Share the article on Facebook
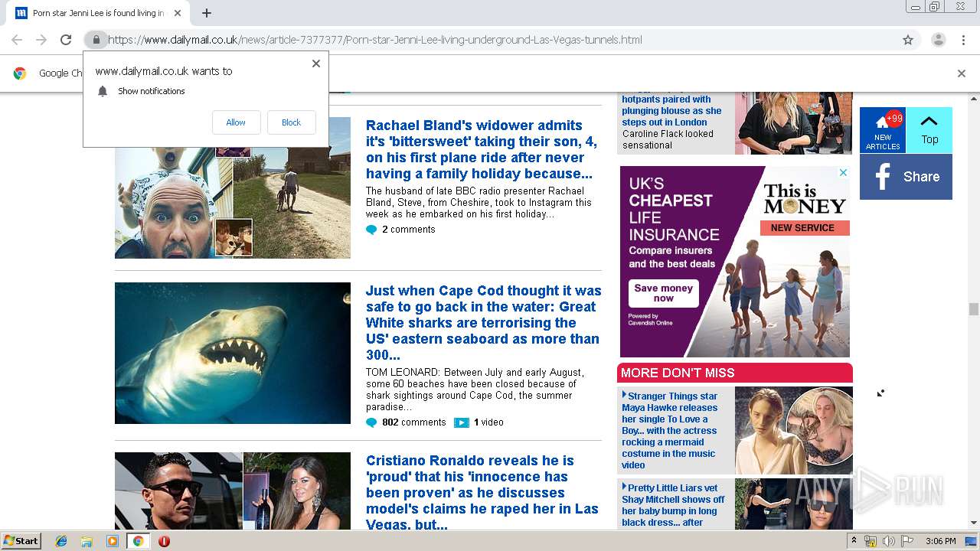The height and width of the screenshot is (551, 980). point(906,177)
